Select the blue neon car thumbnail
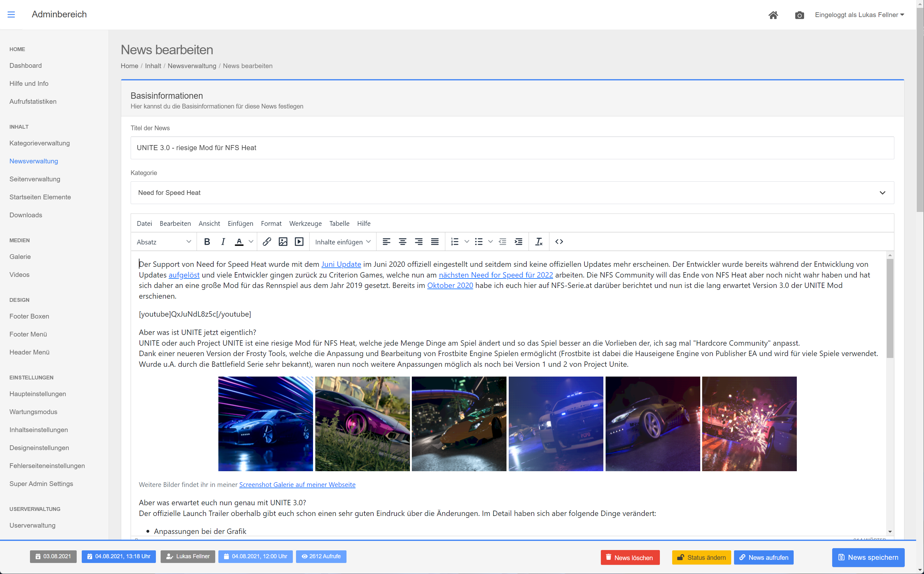The height and width of the screenshot is (574, 924). click(265, 424)
